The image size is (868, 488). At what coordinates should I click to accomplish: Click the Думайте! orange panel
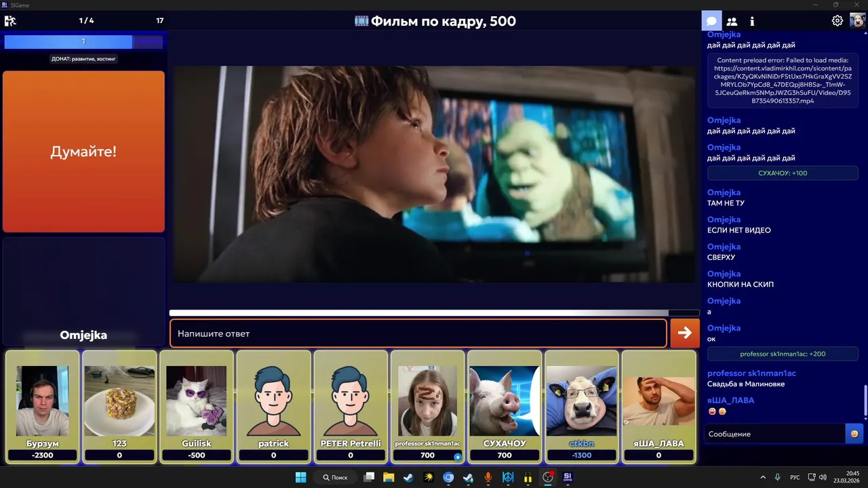tap(83, 151)
